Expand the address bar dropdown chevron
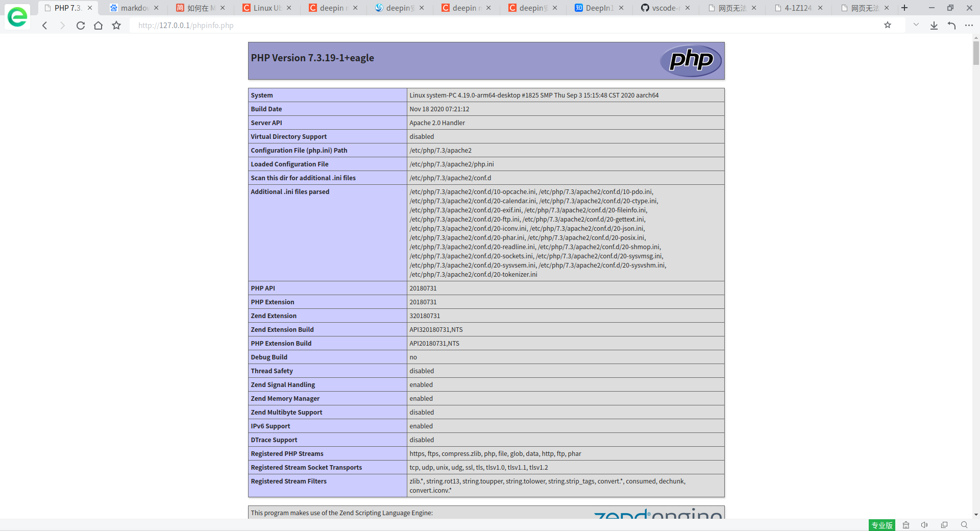Screen dimensions: 980x531 pyautogui.click(x=916, y=25)
